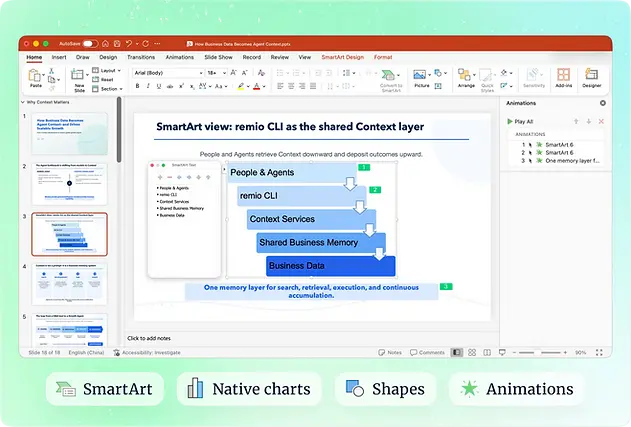Open the font size dropdown
This screenshot has width=631, height=427.
pyautogui.click(x=224, y=73)
